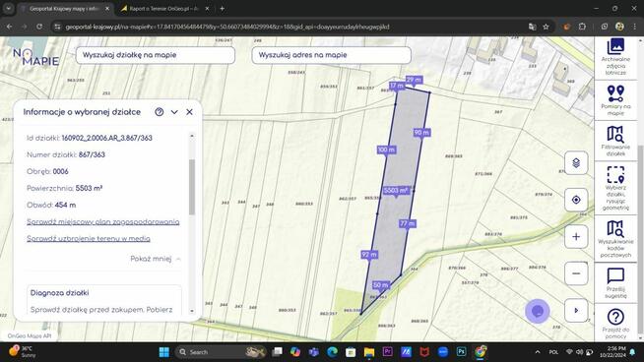Click help question mark in parcel panel
The height and width of the screenshot is (362, 644).
point(159,112)
